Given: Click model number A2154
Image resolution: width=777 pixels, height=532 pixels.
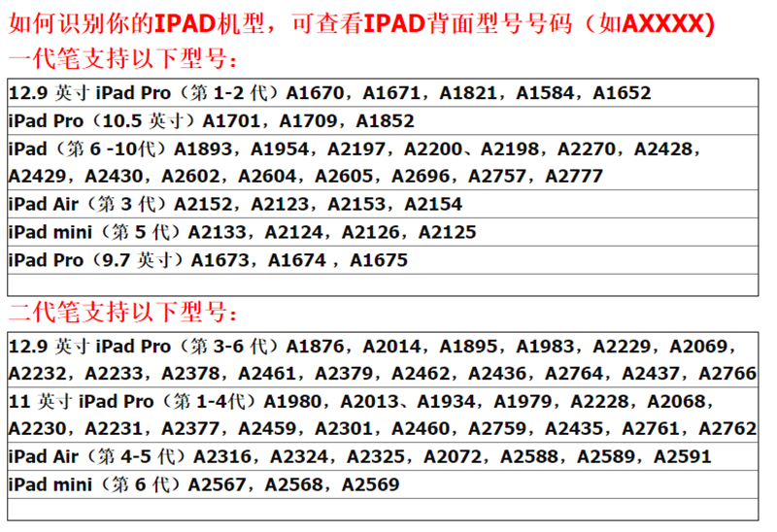Looking at the screenshot, I should (x=433, y=204).
